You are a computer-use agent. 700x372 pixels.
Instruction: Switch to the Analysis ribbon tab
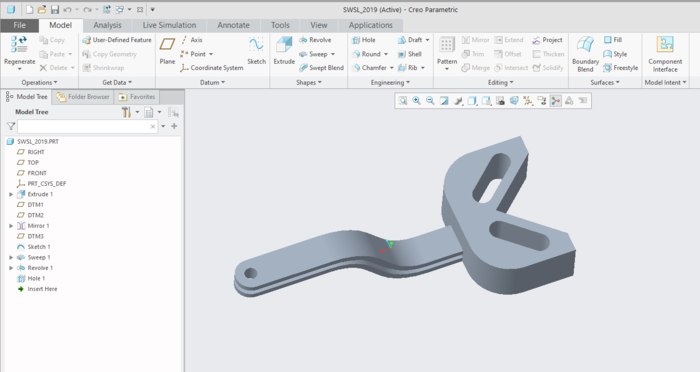[107, 25]
